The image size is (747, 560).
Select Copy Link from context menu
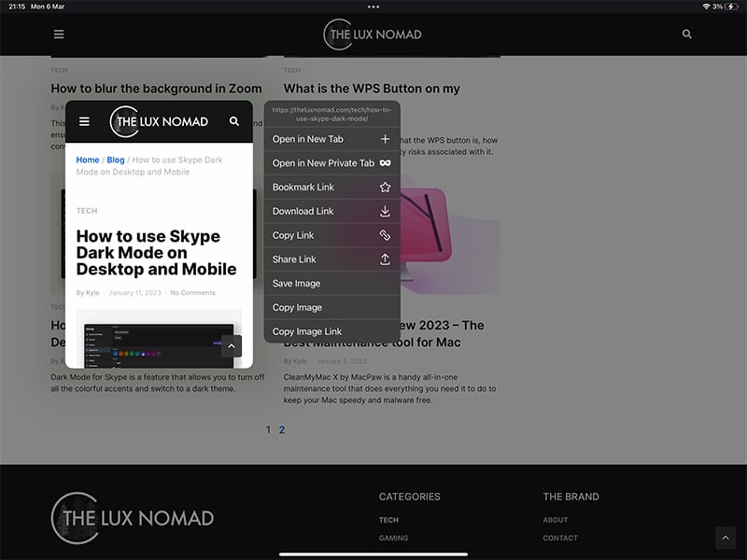[332, 235]
